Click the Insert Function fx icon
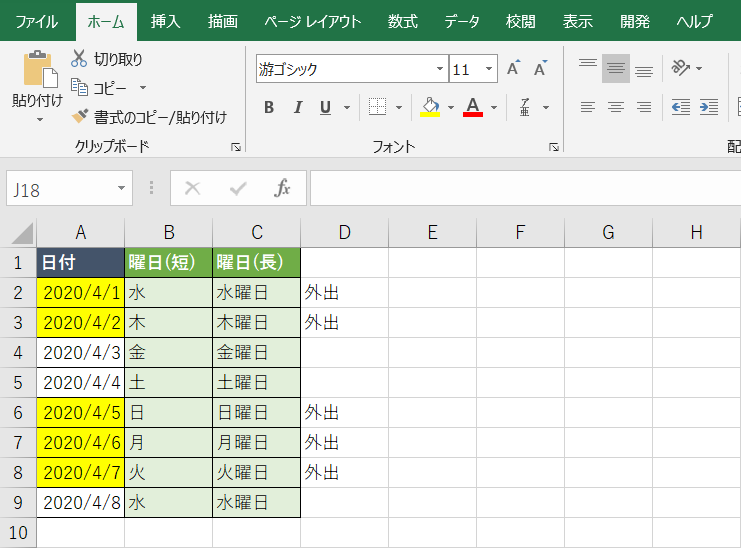Image resolution: width=741 pixels, height=548 pixels. click(x=282, y=188)
